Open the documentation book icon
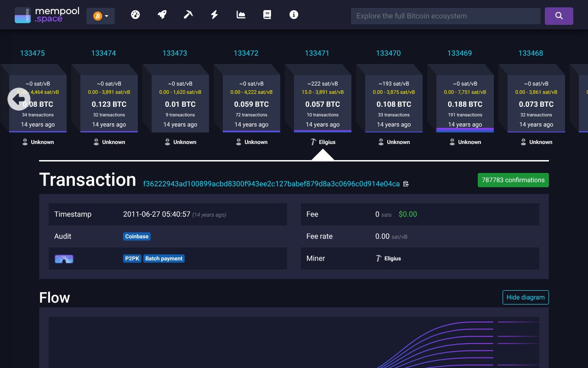Screen dimensions: 588x368 pyautogui.click(x=267, y=14)
